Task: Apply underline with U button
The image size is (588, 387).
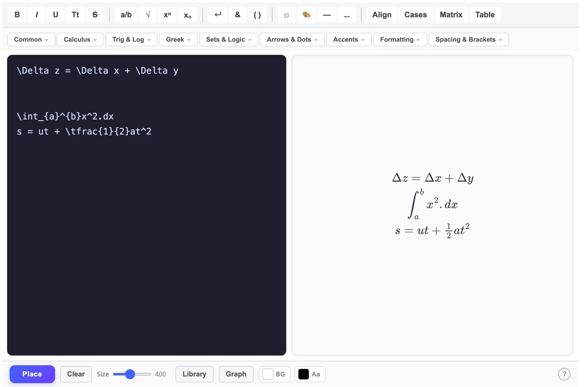Action: click(56, 15)
